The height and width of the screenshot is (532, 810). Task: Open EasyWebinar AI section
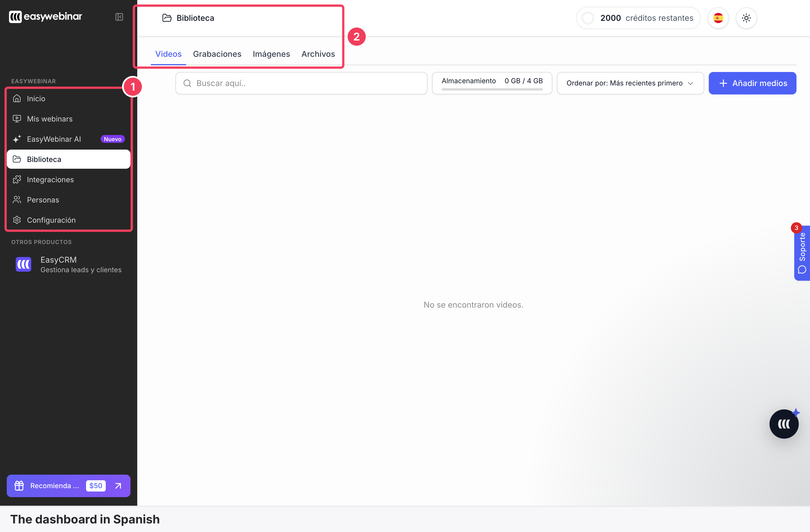click(x=68, y=139)
